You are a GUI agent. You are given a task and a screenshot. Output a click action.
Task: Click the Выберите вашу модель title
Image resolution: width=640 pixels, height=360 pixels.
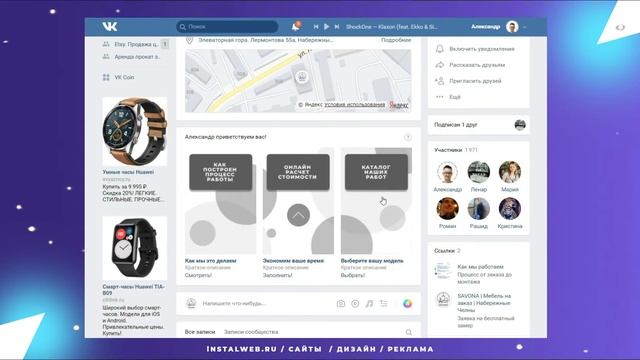point(372,260)
